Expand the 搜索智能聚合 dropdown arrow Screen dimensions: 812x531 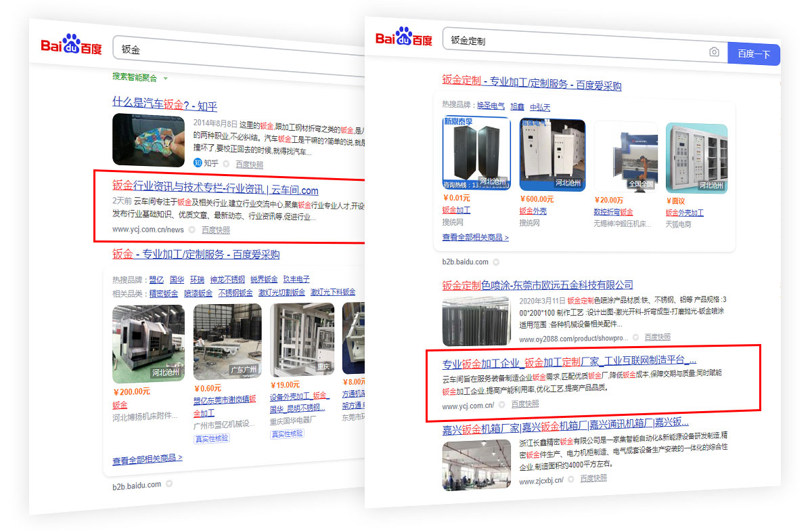click(165, 78)
